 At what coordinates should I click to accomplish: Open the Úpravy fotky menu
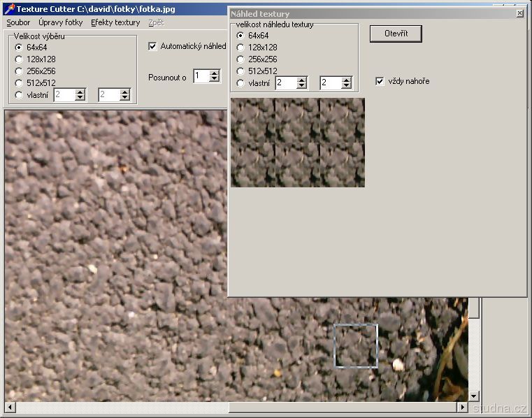[60, 22]
